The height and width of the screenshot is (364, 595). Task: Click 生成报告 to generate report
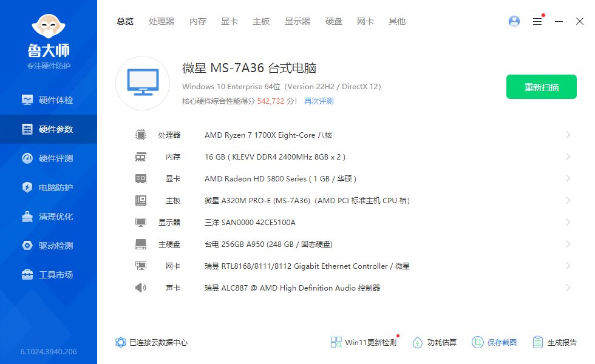tap(554, 342)
